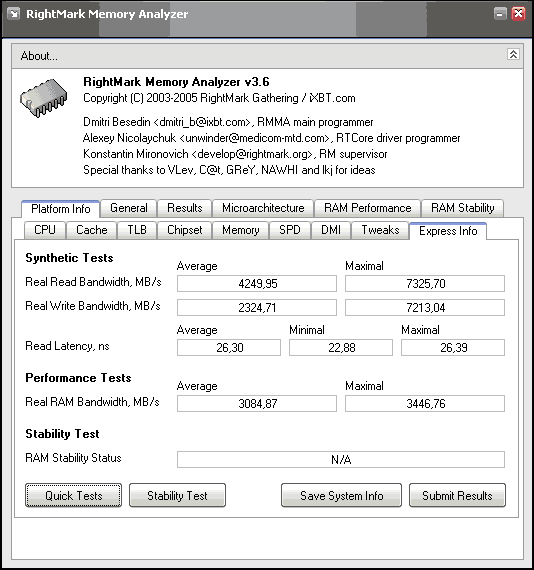Click the app icon in title bar
Viewport: 534px width, 570px height.
[14, 14]
